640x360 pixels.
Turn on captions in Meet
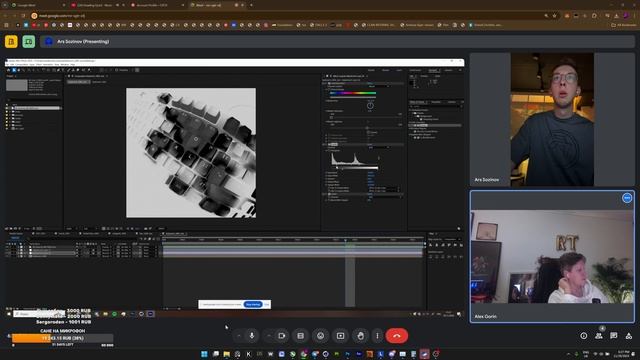pos(300,336)
